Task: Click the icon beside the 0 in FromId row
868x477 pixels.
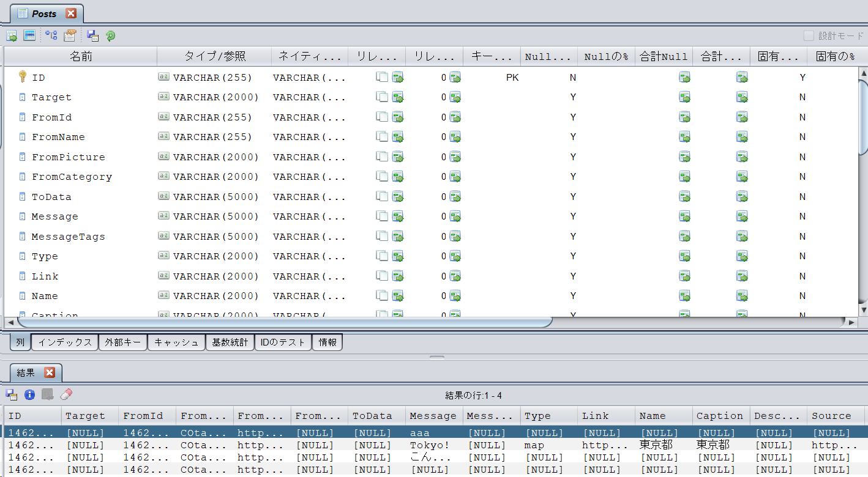Action: click(x=455, y=117)
